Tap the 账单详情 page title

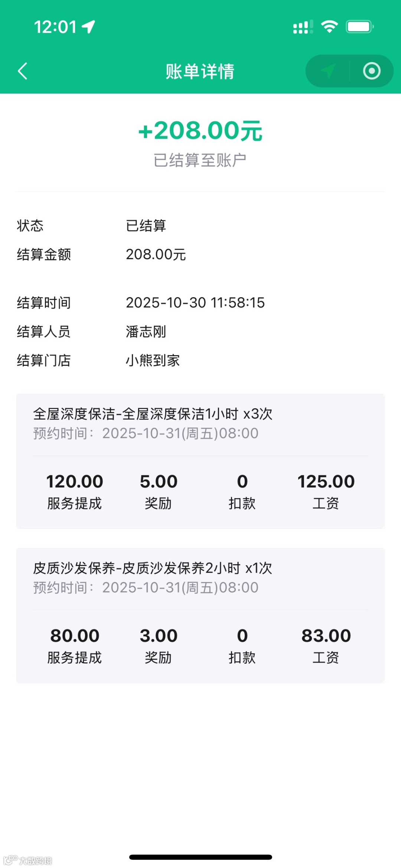click(200, 71)
